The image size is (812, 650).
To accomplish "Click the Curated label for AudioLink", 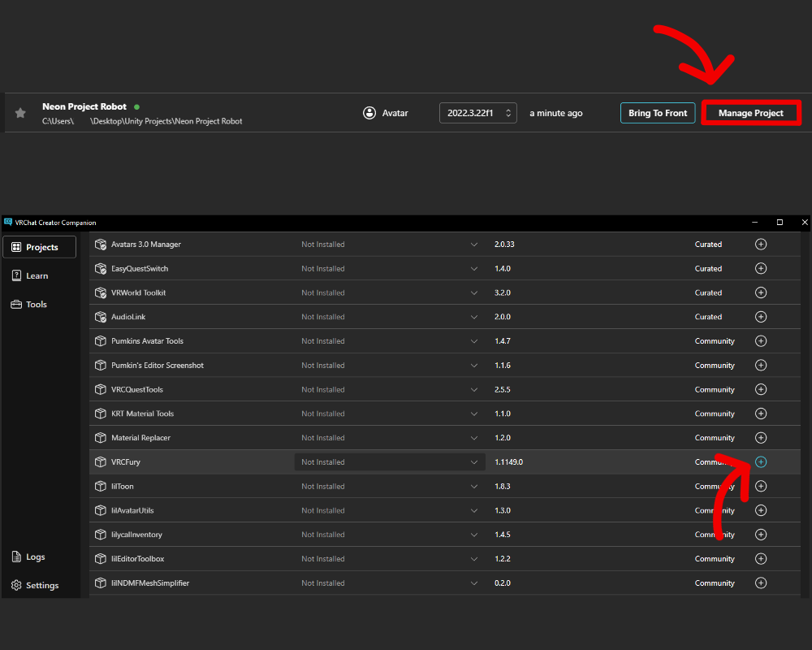I will pos(708,317).
